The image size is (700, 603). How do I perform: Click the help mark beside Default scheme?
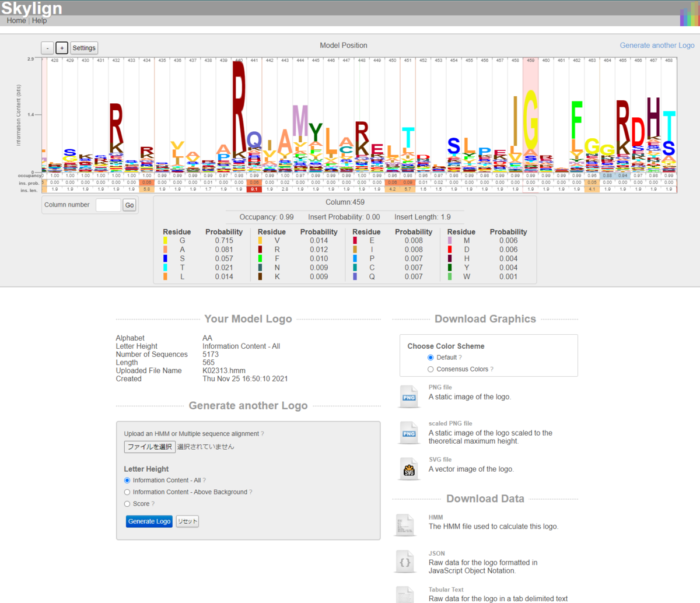click(x=460, y=357)
